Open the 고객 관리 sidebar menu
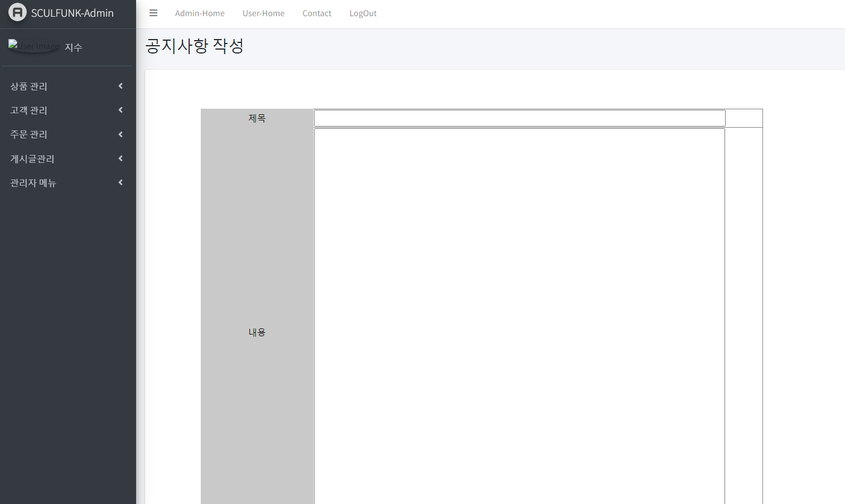The image size is (845, 504). [67, 110]
